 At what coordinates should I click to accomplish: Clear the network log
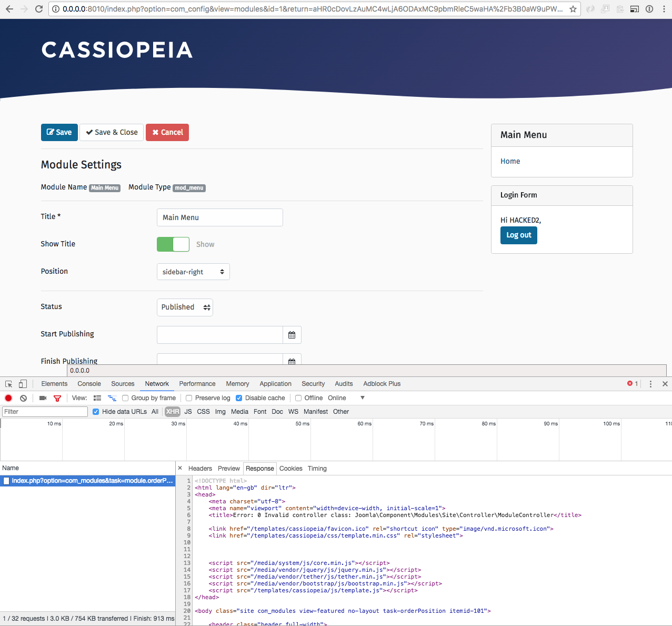coord(23,398)
